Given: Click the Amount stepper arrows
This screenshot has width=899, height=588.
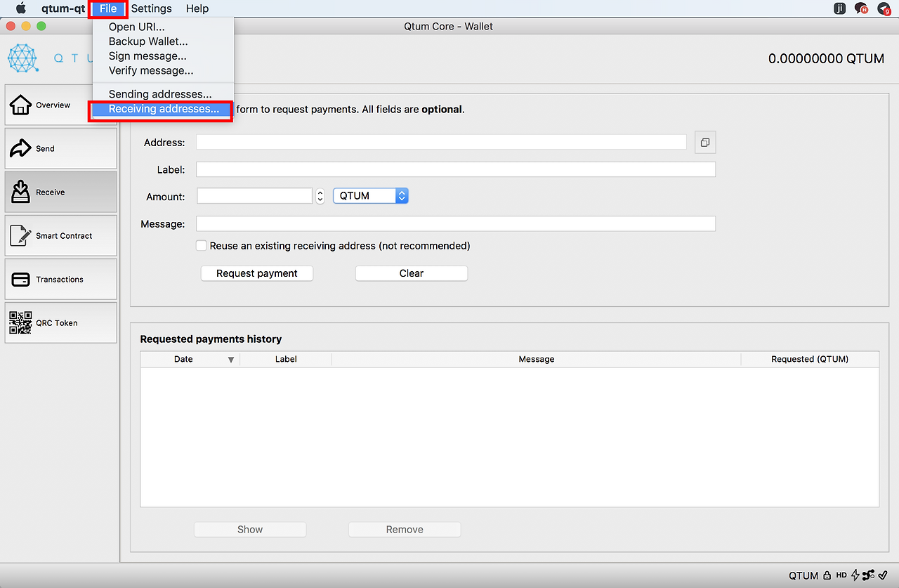Looking at the screenshot, I should [320, 196].
